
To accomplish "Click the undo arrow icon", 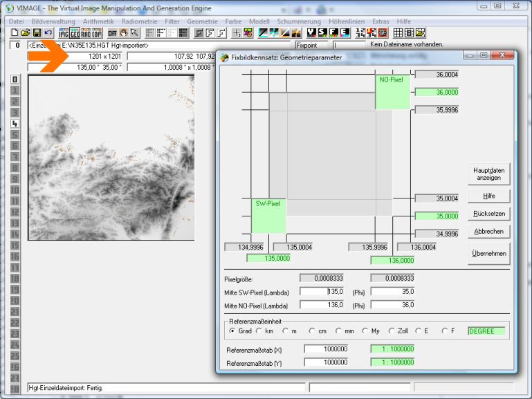I will pos(48,33).
